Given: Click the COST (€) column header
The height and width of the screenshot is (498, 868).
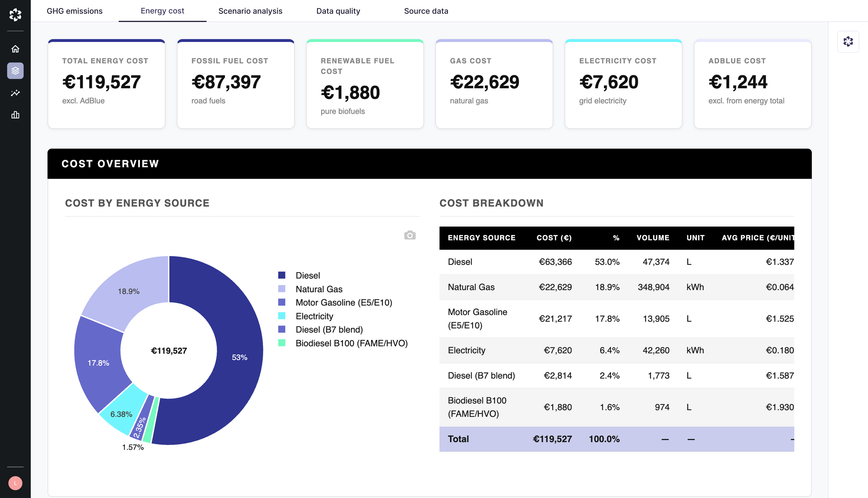Looking at the screenshot, I should 554,238.
